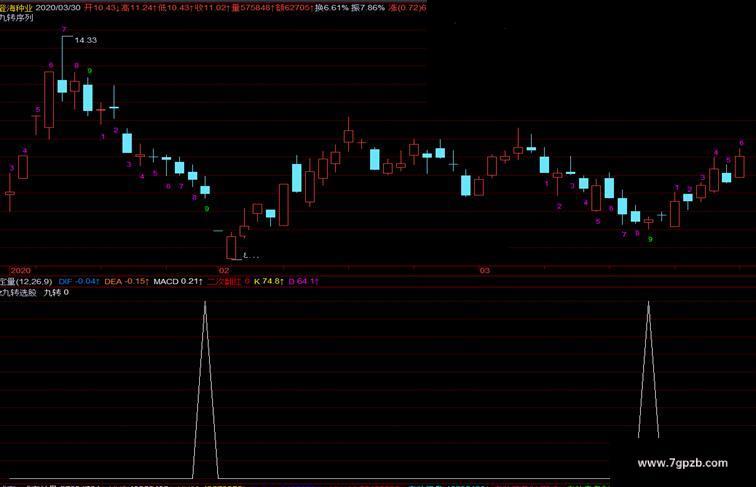Click the turnover rate 换6.61% value
756x487 pixels.
[x=332, y=8]
